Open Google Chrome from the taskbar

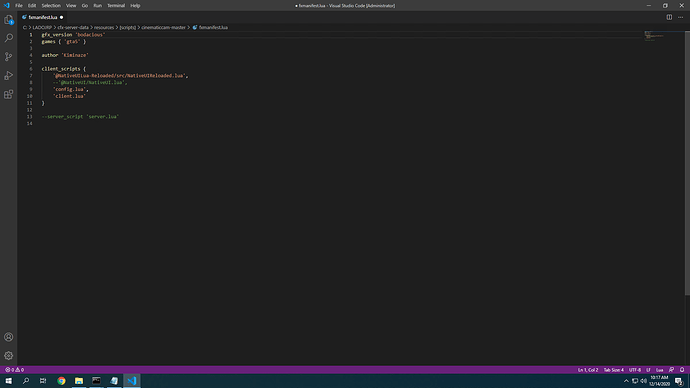click(61, 381)
